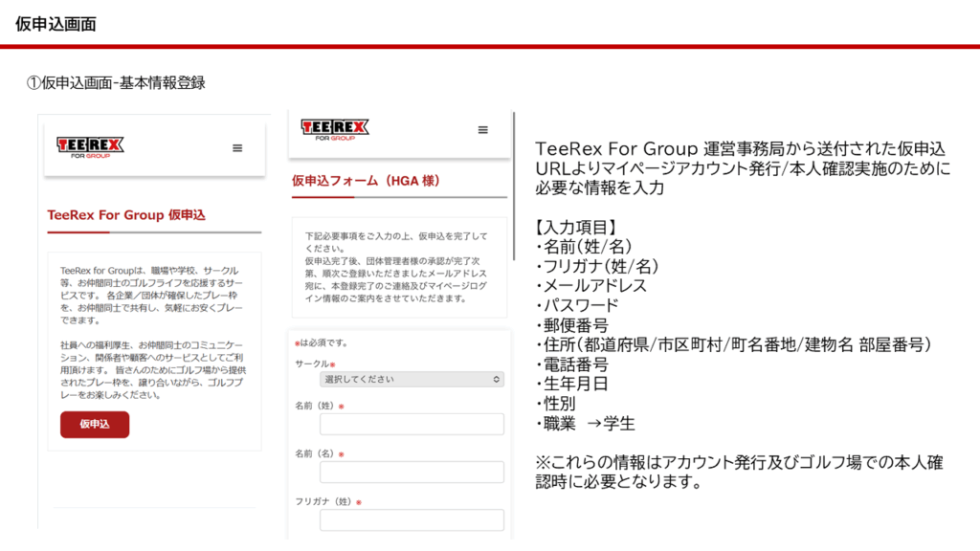Click the ※は必須です note

322,342
